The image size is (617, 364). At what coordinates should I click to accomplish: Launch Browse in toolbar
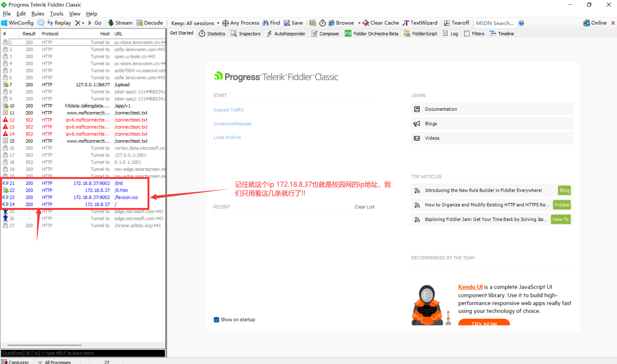tap(341, 23)
